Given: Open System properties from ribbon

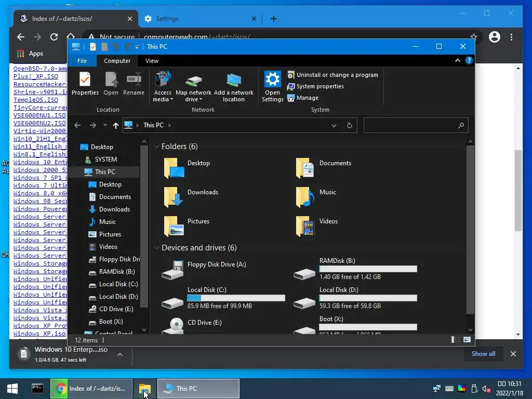Looking at the screenshot, I should [x=315, y=87].
